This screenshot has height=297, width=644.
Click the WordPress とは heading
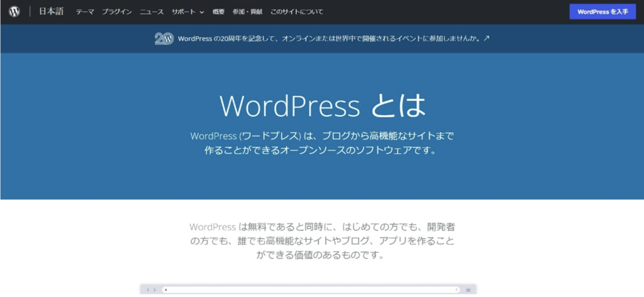point(322,105)
